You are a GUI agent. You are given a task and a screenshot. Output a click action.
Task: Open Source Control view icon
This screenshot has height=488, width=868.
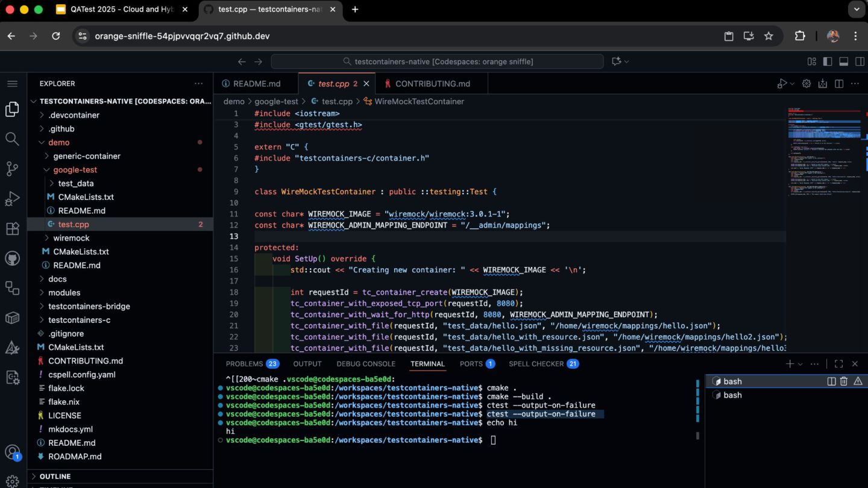click(12, 169)
